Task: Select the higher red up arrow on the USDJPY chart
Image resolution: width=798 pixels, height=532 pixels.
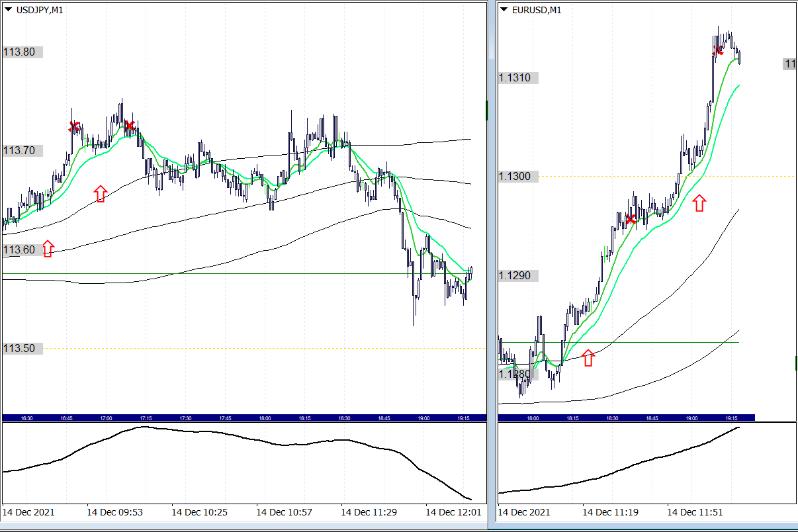Action: pyautogui.click(x=100, y=193)
